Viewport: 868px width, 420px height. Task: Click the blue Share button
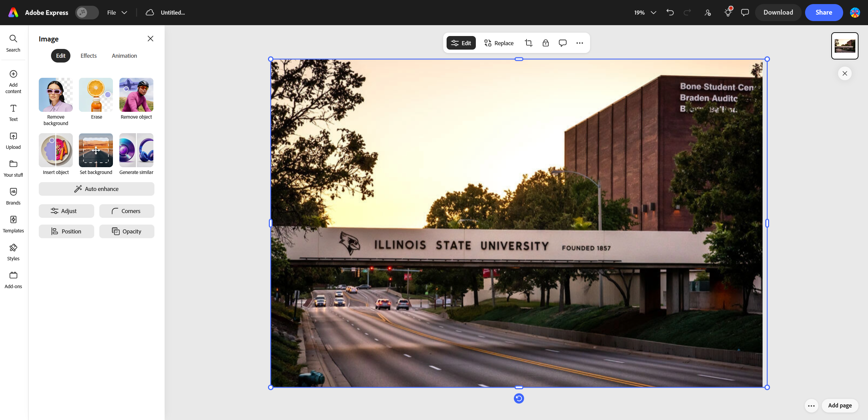click(x=824, y=13)
